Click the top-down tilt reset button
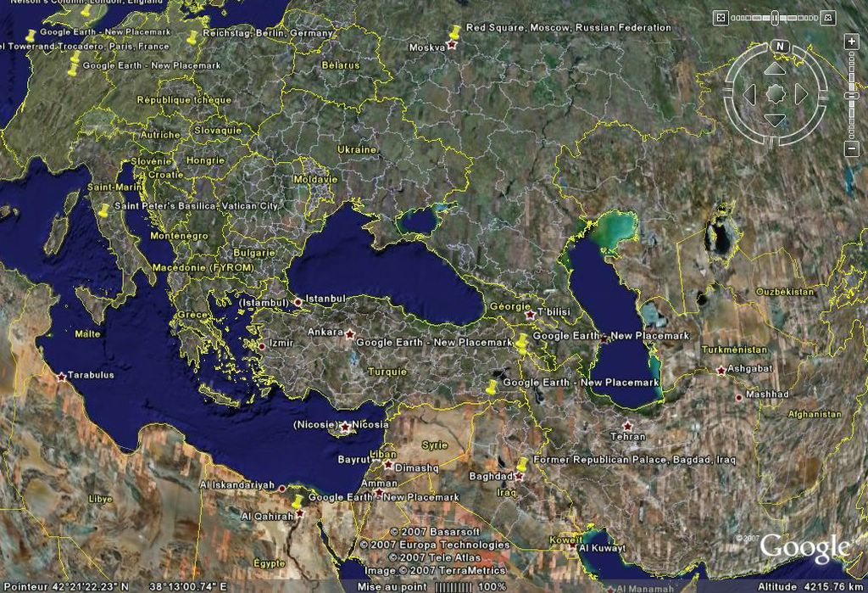The width and height of the screenshot is (868, 593). pyautogui.click(x=721, y=18)
